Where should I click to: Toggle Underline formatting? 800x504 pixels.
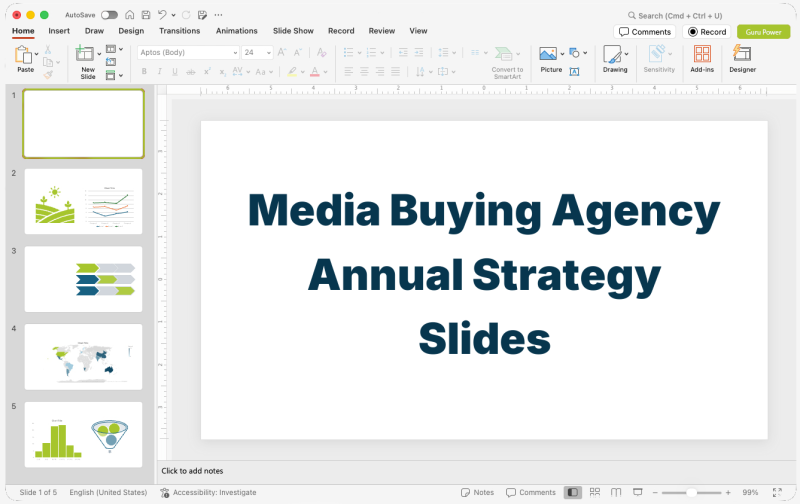coord(175,72)
